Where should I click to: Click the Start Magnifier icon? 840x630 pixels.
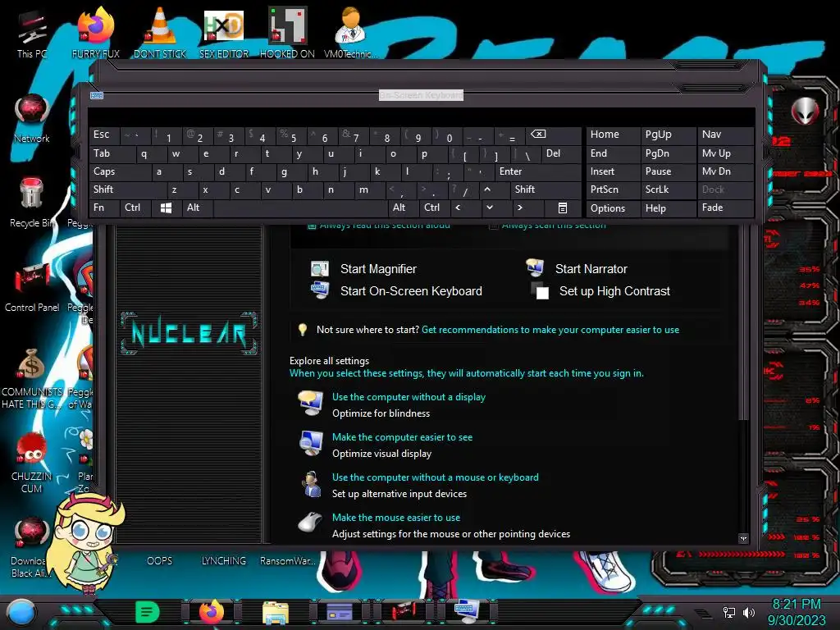(x=320, y=269)
